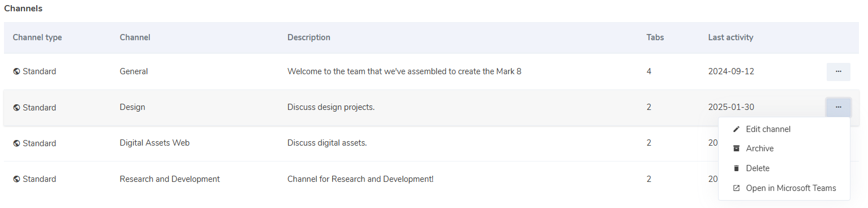Sort by the Channel type column header

pos(37,37)
